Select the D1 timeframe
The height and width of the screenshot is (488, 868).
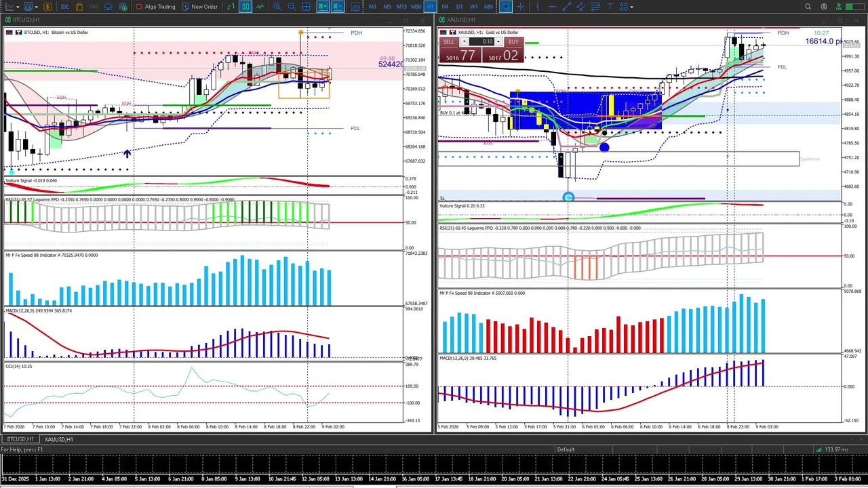pos(459,7)
